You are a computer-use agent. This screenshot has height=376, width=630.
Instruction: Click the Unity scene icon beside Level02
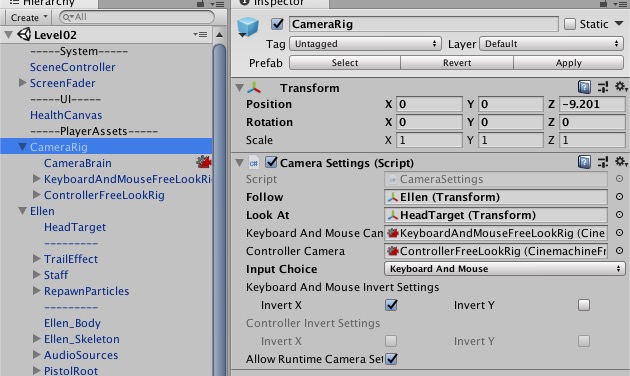coord(24,35)
